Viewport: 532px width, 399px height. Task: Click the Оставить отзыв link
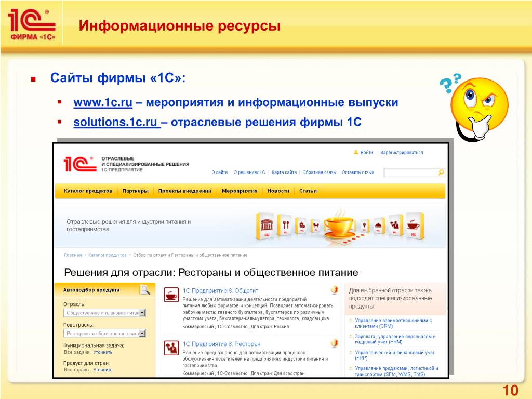tap(357, 172)
